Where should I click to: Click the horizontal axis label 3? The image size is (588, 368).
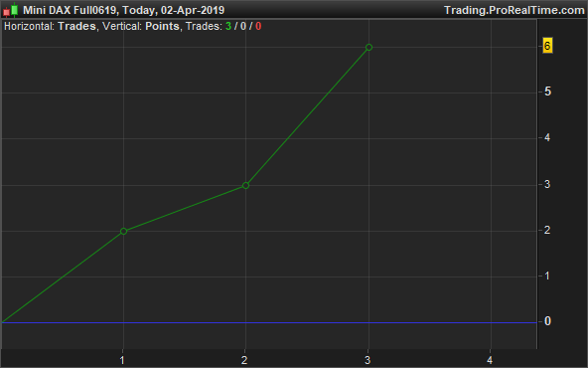tap(367, 360)
